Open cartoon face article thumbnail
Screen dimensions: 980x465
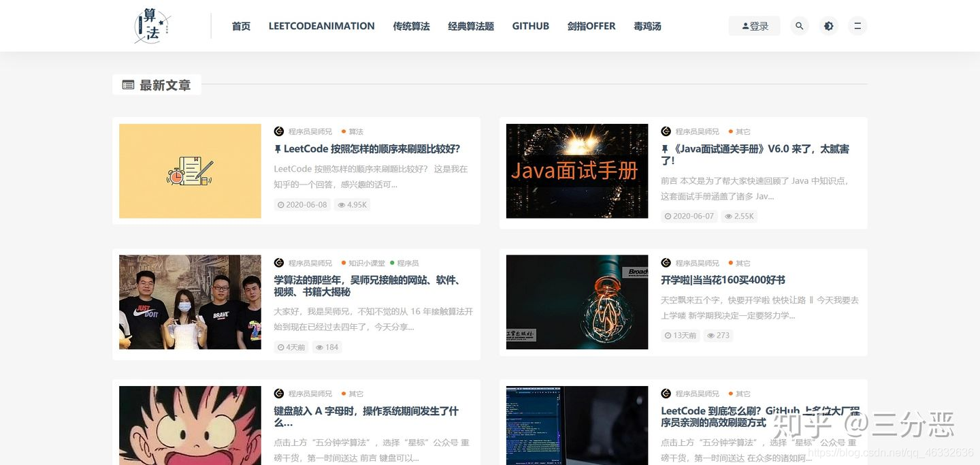click(x=190, y=426)
